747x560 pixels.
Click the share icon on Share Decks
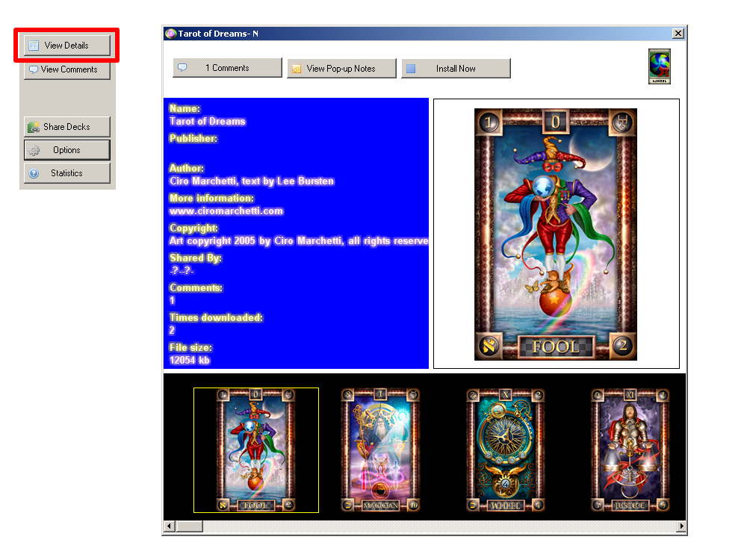(x=34, y=127)
